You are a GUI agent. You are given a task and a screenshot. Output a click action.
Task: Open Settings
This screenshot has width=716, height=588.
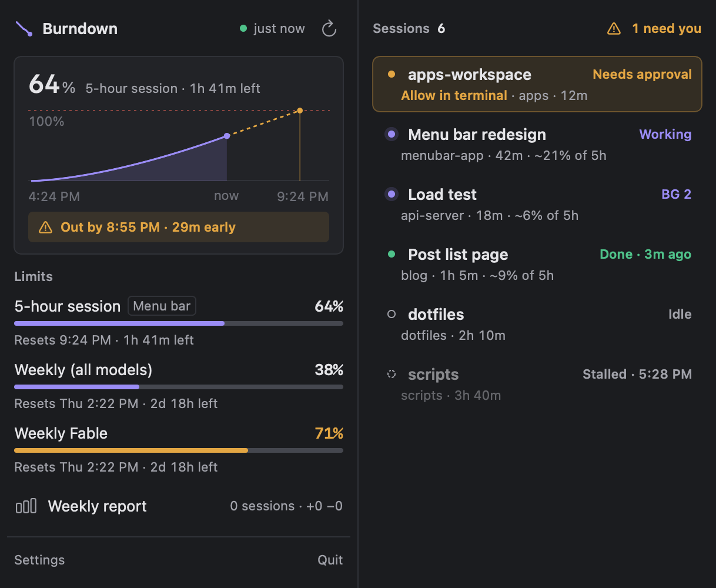click(x=39, y=560)
